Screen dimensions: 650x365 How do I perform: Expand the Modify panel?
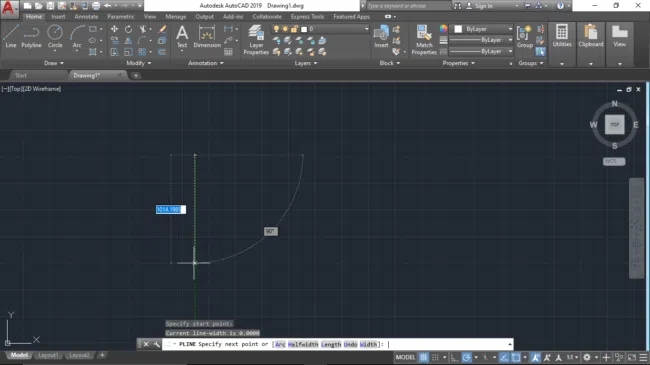point(138,63)
